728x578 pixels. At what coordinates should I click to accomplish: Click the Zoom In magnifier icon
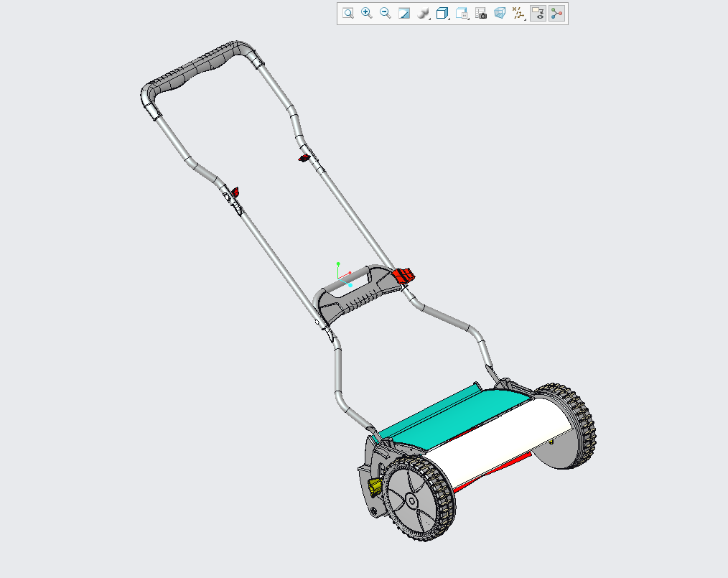pyautogui.click(x=367, y=14)
